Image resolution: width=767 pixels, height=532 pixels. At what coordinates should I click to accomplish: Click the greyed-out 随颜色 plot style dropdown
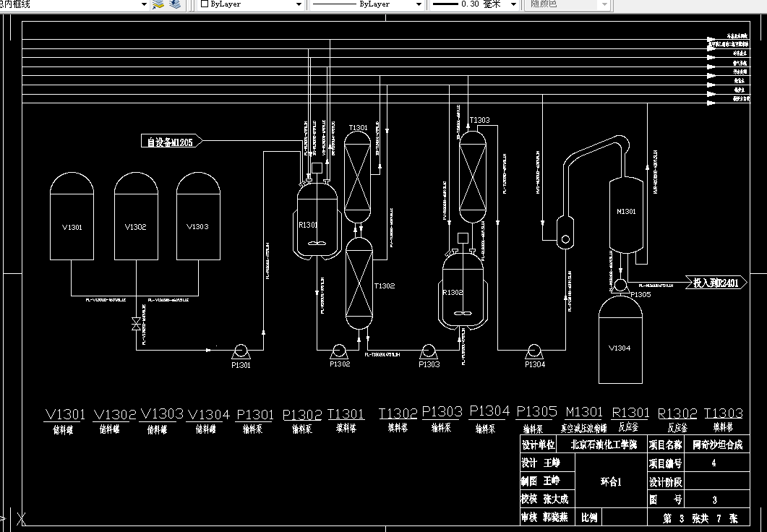(567, 4)
